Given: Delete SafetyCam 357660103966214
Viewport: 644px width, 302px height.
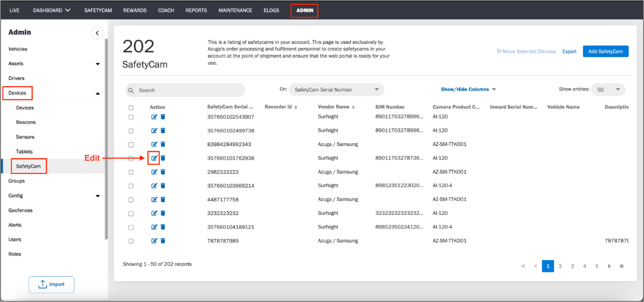Looking at the screenshot, I should click(x=163, y=185).
